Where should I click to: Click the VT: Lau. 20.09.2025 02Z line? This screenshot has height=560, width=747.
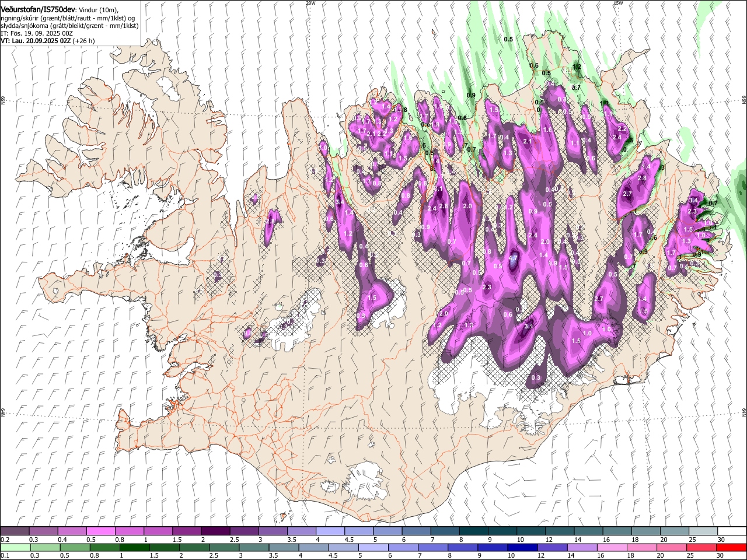click(x=48, y=41)
